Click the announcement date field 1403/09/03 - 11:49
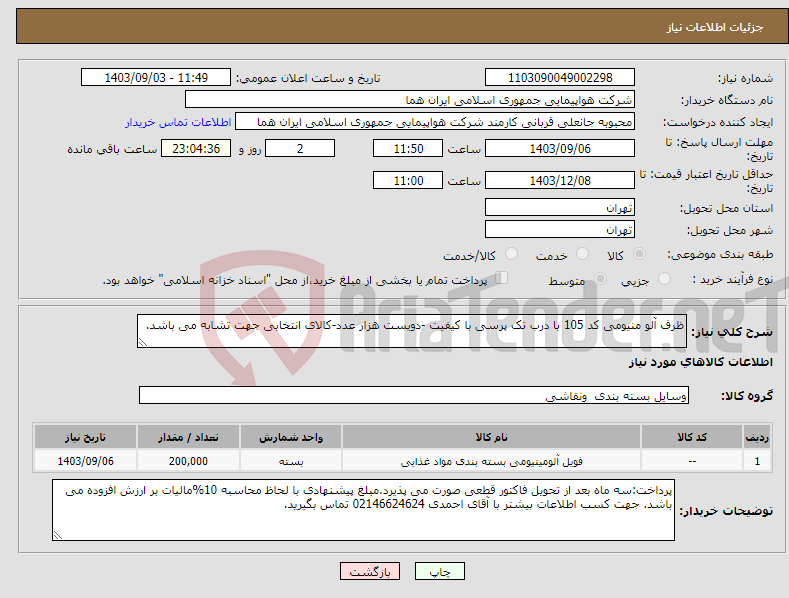 (x=155, y=78)
